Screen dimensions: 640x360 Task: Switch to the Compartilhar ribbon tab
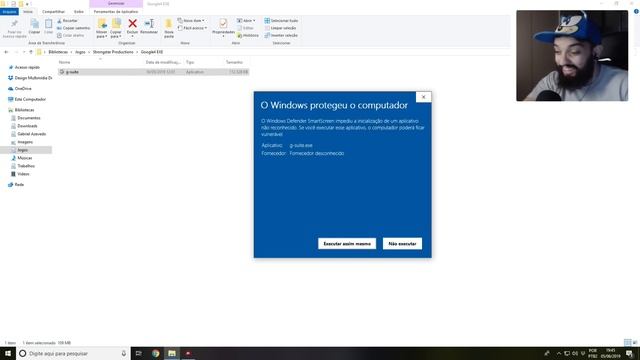(x=53, y=12)
